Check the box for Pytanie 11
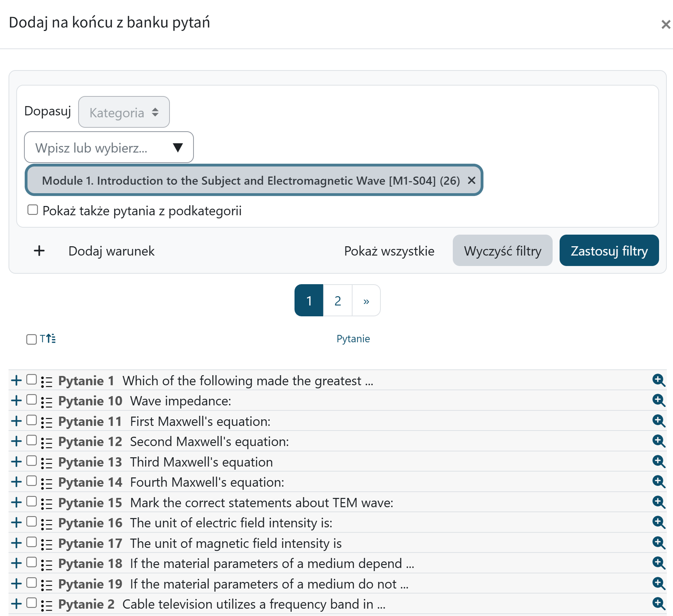Image resolution: width=673 pixels, height=616 pixels. 32,420
